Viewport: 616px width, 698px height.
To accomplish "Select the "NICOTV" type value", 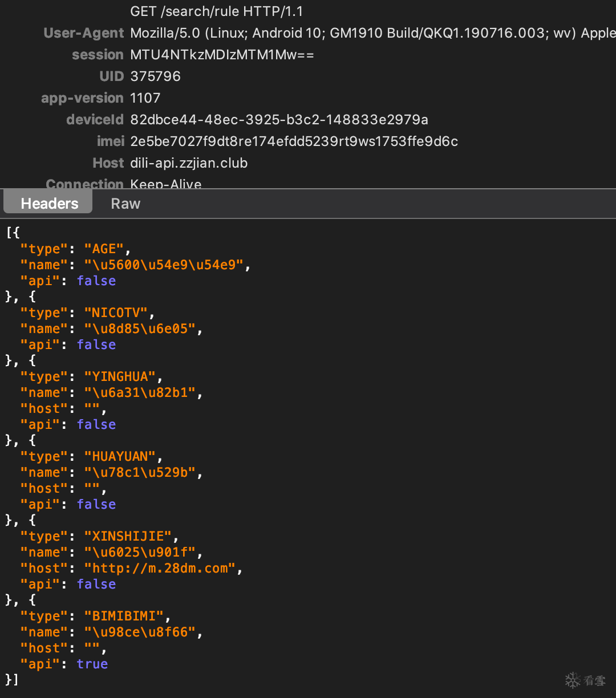I will (119, 313).
